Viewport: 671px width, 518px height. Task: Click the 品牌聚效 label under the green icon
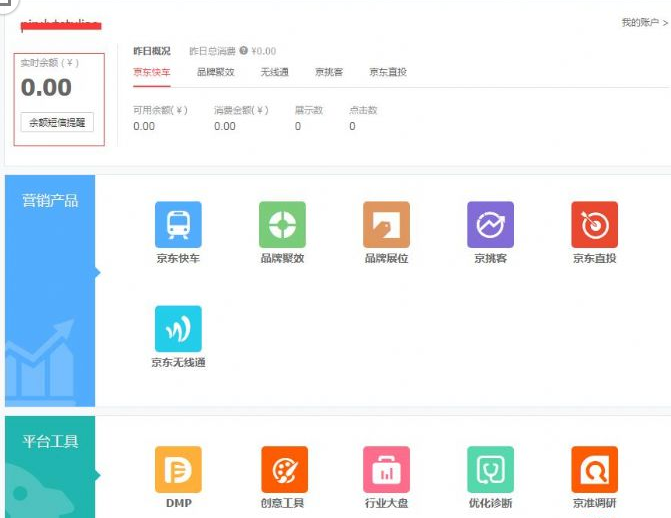click(282, 258)
